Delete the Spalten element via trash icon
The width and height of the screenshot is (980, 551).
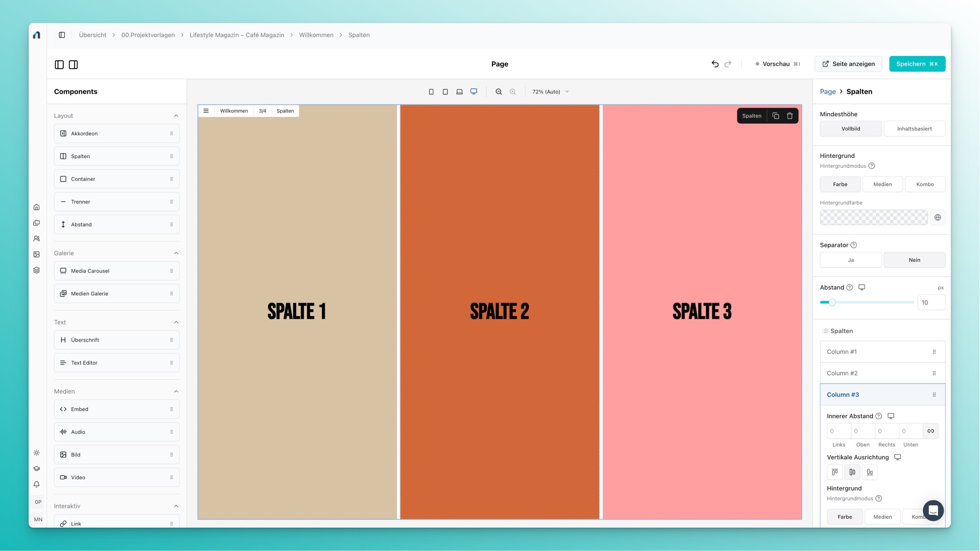click(x=789, y=116)
